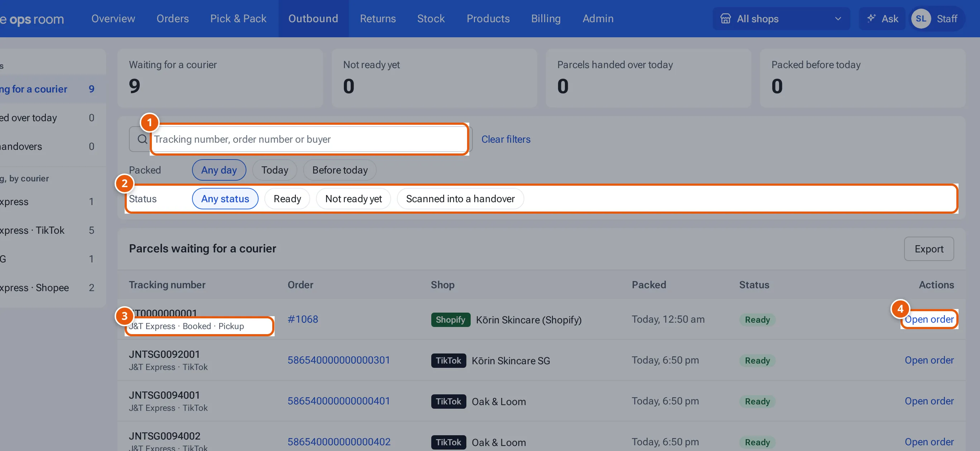Click order number 586540000000000402
Screen dimensions: 980x451
tap(338, 441)
